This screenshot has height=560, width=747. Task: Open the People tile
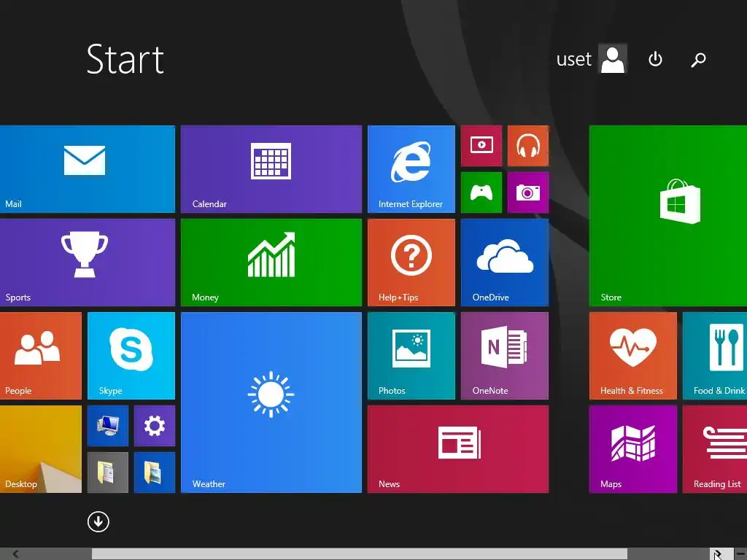[x=41, y=356]
